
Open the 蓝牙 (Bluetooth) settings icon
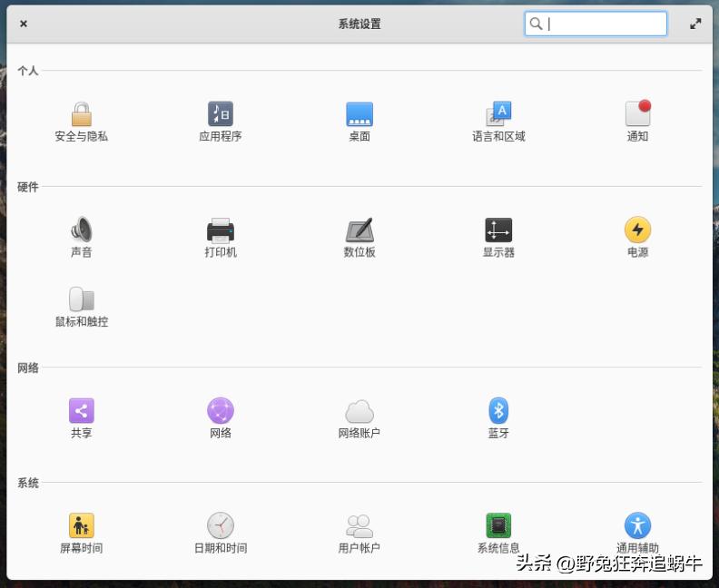pos(498,410)
